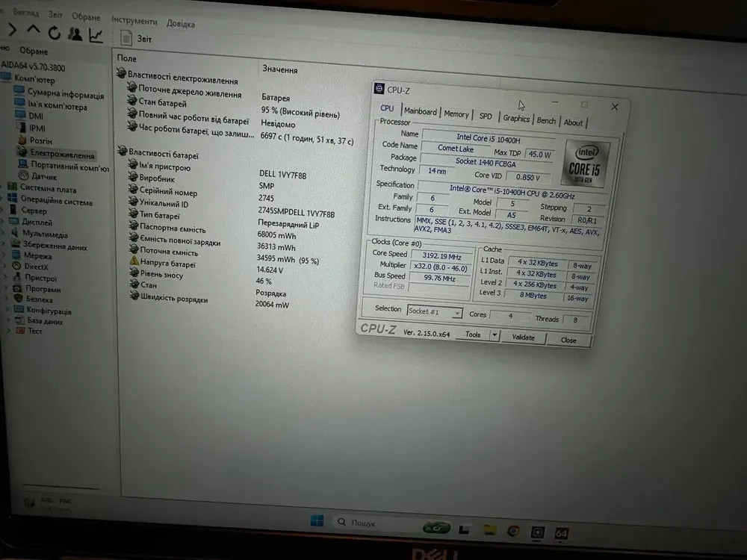
Task: Select Датчик in the sidebar tree
Action: click(x=44, y=176)
